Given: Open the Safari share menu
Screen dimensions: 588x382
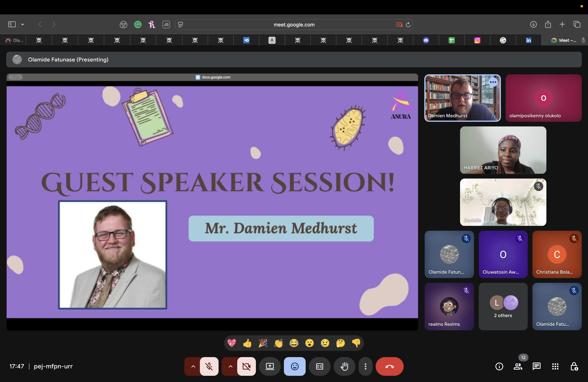Looking at the screenshot, I should click(x=548, y=24).
